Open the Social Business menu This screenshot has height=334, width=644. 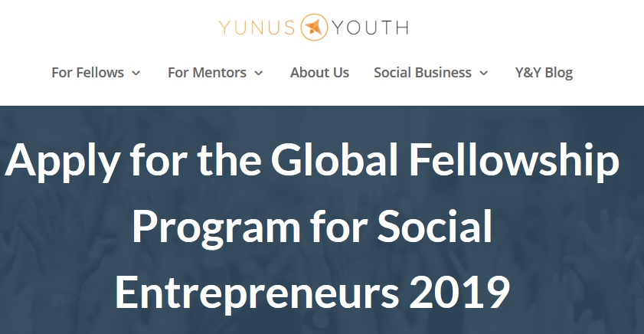click(423, 73)
